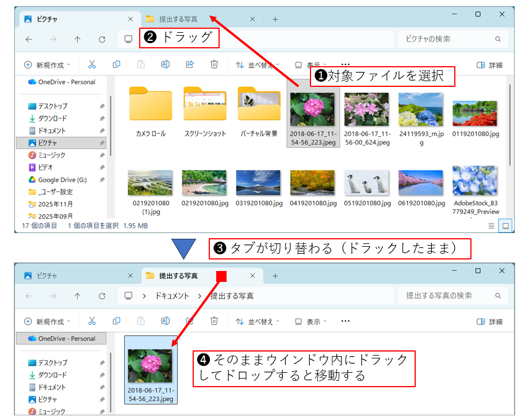Click the Rename icon in ピクチャ window toolbar
This screenshot has height=420, width=529.
click(165, 64)
